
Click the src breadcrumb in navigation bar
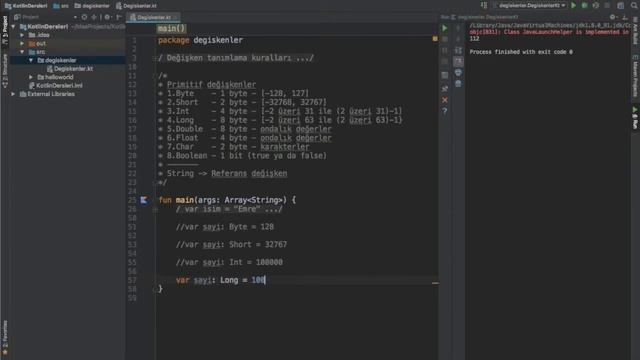coord(61,6)
